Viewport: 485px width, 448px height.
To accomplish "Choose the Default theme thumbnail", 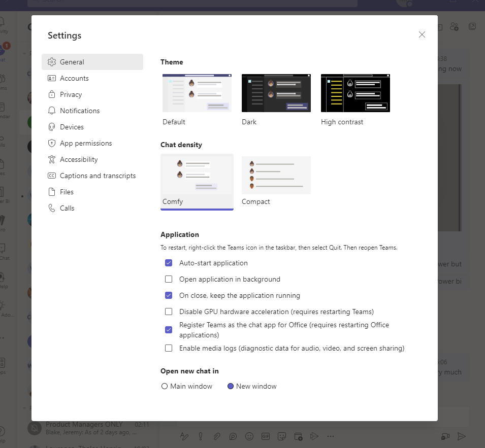I will tap(197, 93).
